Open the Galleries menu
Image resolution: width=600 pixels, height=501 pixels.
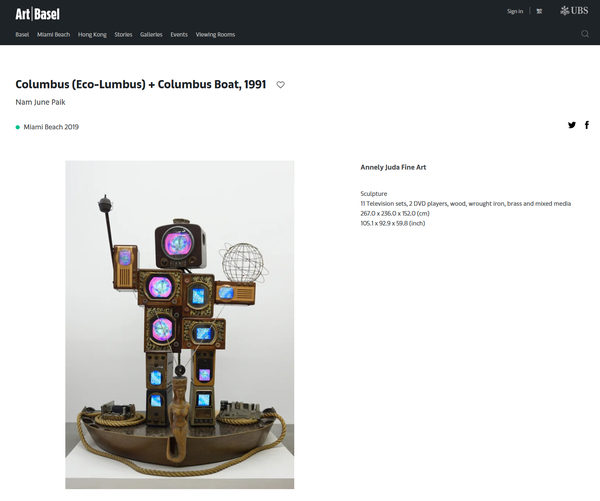pos(151,34)
